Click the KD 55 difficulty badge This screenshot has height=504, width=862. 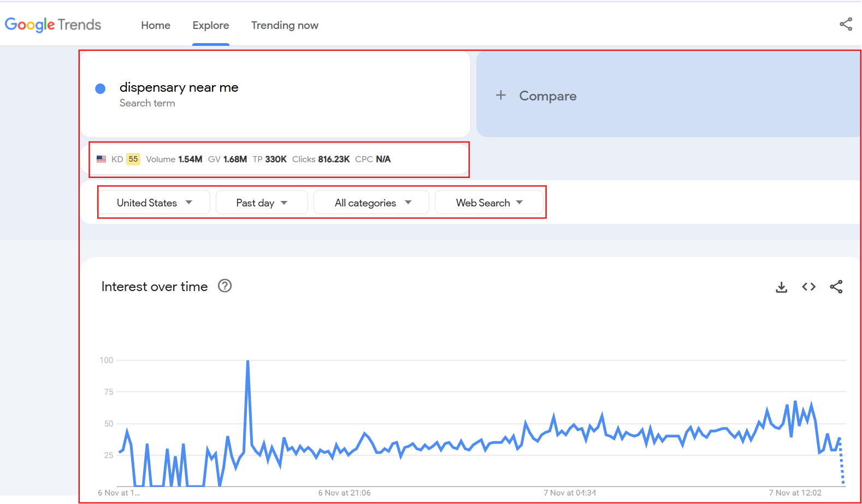tap(133, 159)
